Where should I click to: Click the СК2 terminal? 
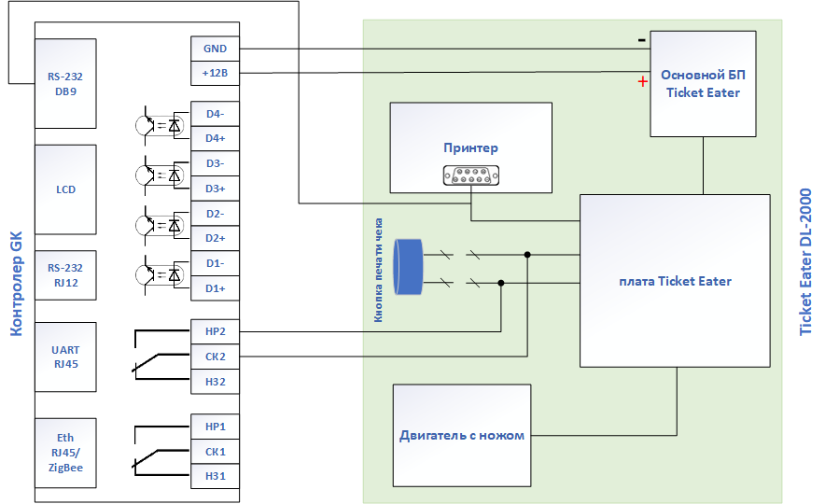click(x=215, y=357)
